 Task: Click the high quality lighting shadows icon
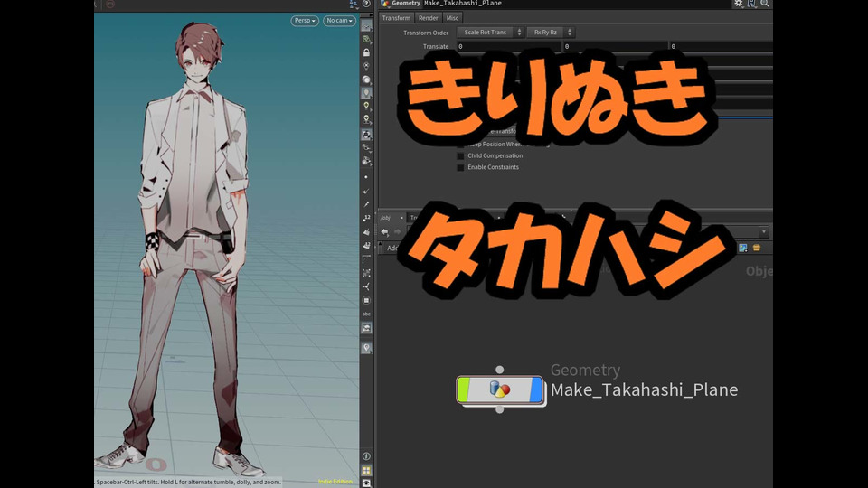pyautogui.click(x=366, y=119)
